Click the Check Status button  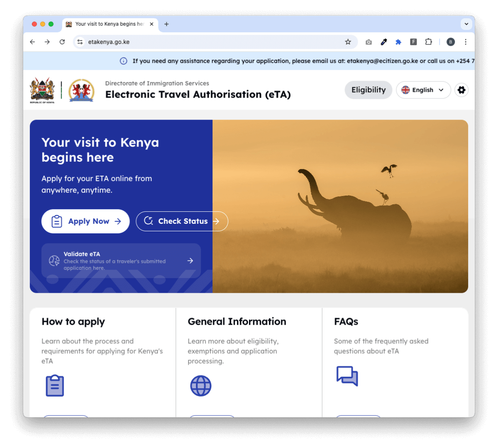point(182,221)
